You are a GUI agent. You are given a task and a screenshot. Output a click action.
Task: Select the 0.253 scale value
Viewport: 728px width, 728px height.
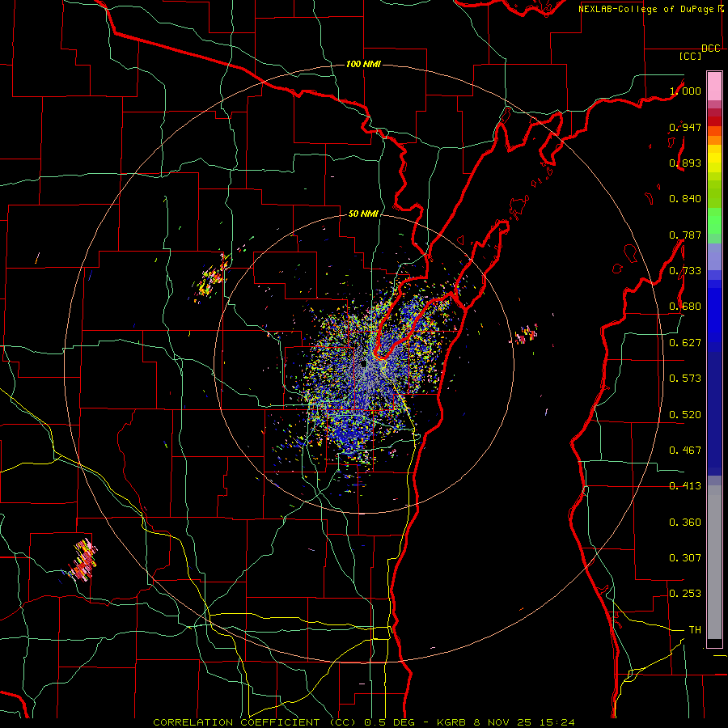pyautogui.click(x=685, y=594)
